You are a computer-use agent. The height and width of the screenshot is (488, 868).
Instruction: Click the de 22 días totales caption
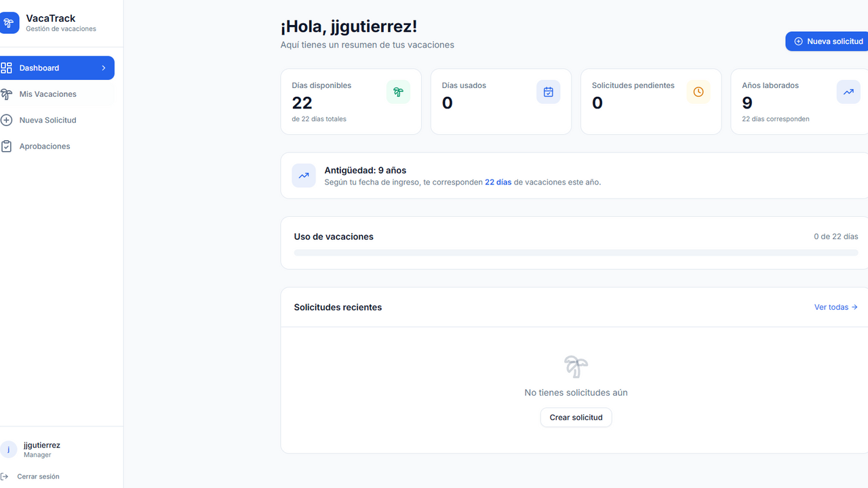click(x=319, y=119)
